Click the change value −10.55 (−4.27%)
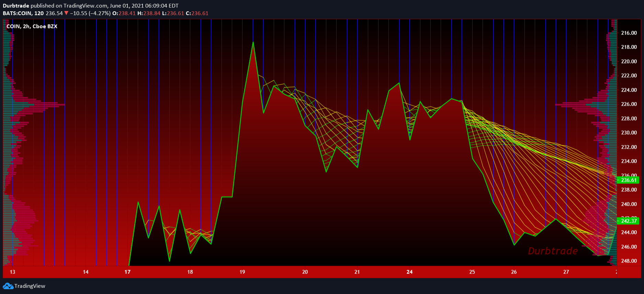Viewport: 644px width, 294px height. tap(90, 13)
